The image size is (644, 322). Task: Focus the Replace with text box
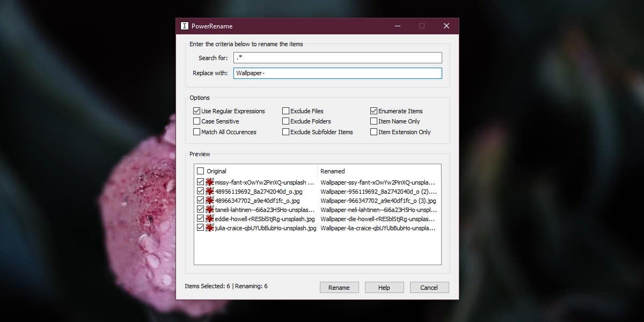(x=338, y=74)
